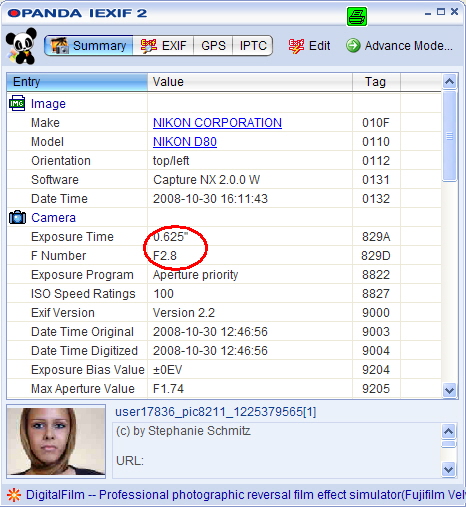
Task: Click the URL: field label
Action: 130,461
